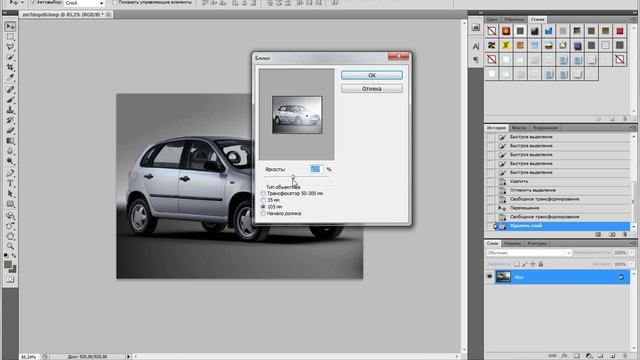Select the Hand tool
Image resolution: width=640 pixels, height=360 pixels.
tap(10, 236)
